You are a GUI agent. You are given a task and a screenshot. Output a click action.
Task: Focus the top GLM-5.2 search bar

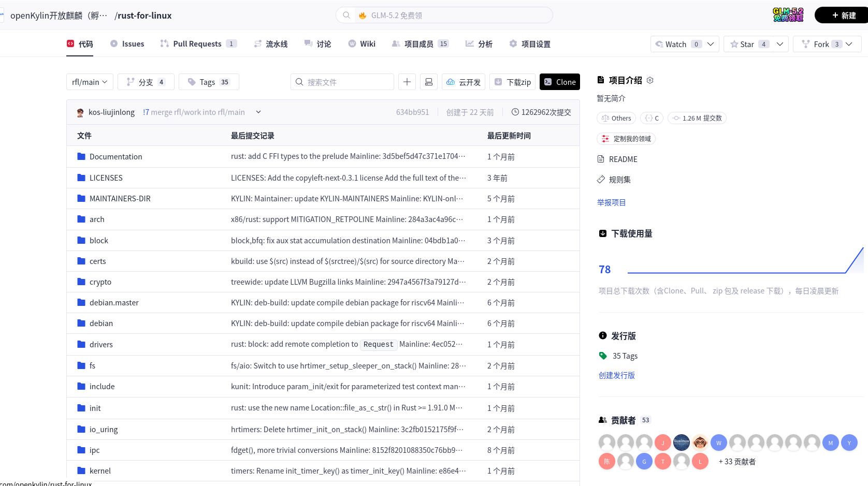tap(444, 16)
